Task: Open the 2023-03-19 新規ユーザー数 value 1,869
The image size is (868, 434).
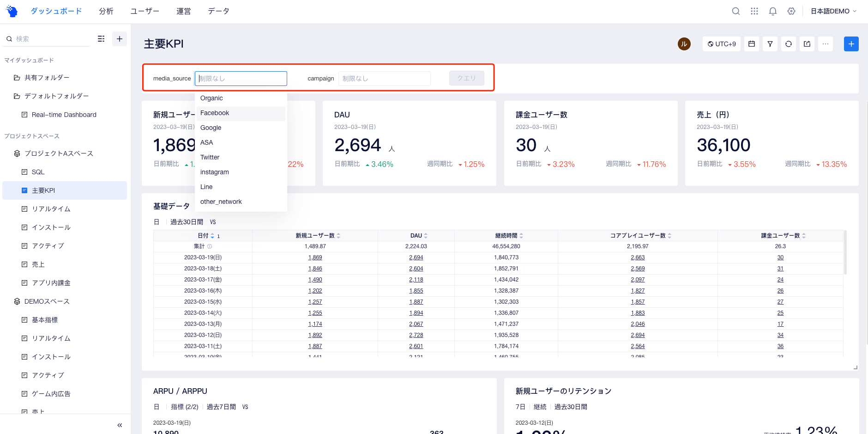Action: 315,257
